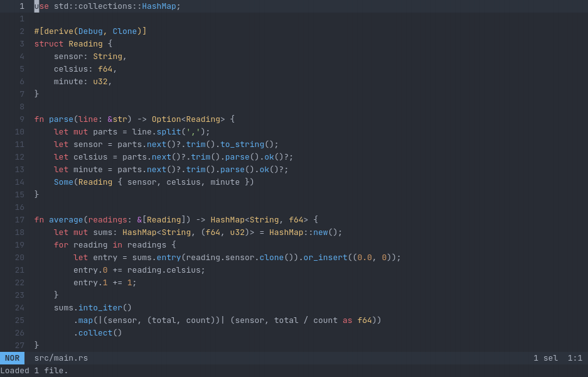Click the ok call in the let celsius line
Viewport: 588px width, 377px height.
tap(269, 157)
